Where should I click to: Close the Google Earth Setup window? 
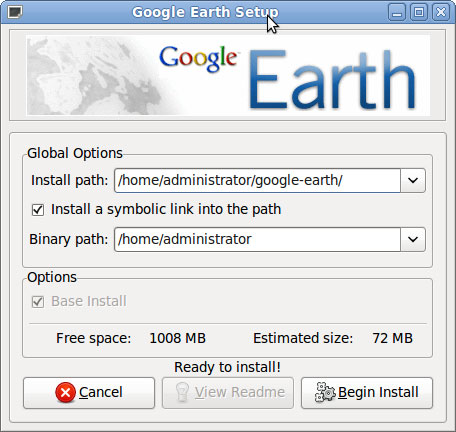(441, 13)
